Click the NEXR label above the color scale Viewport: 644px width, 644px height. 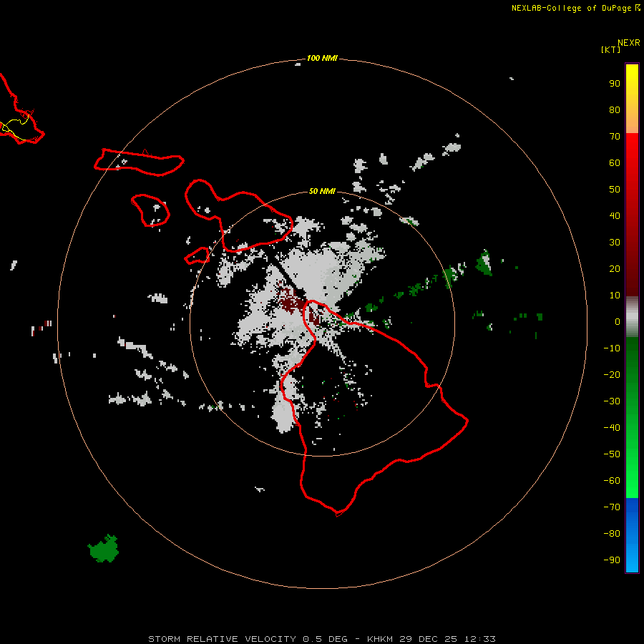click(628, 43)
